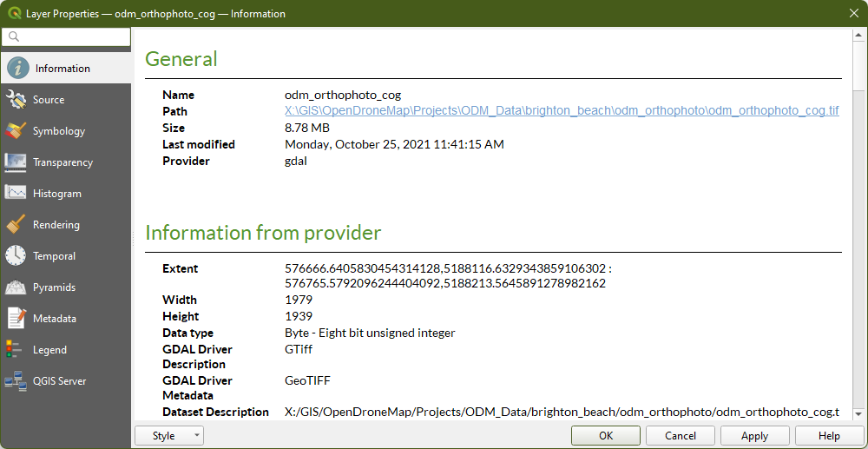868x449 pixels.
Task: Open the Information page icon
Action: coord(17,69)
